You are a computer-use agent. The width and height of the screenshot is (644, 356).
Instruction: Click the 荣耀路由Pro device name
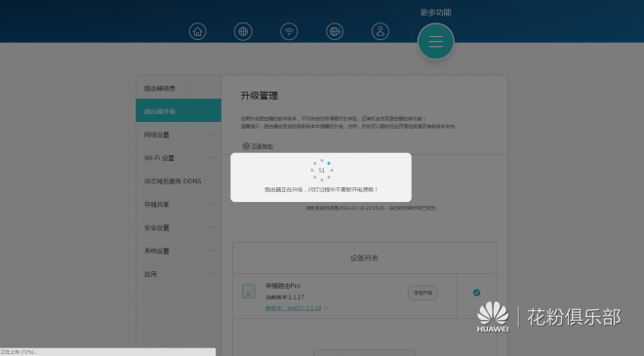coord(283,286)
